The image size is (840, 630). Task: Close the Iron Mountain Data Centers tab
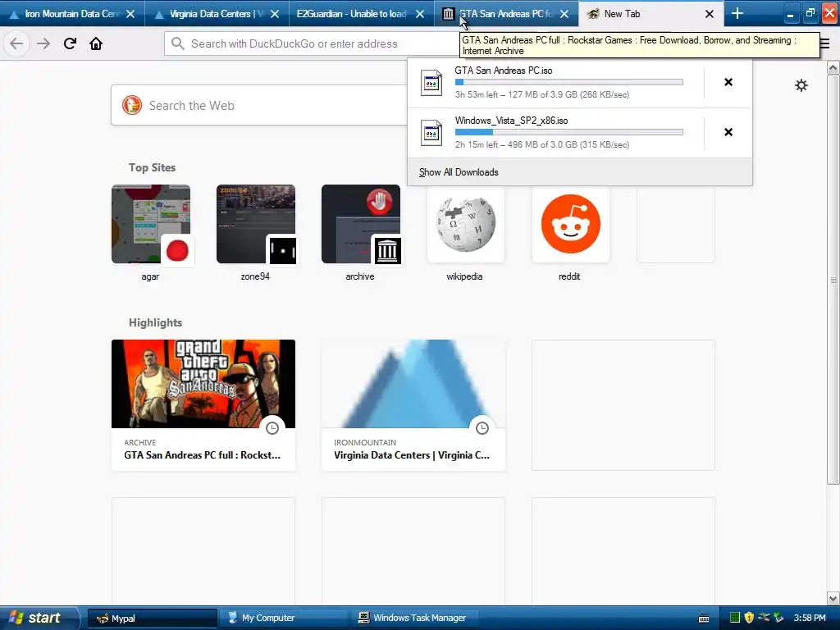pos(130,14)
